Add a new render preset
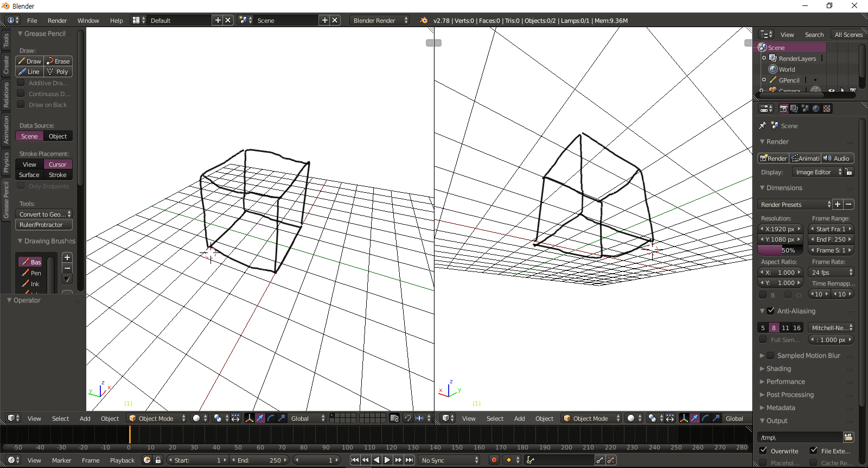 838,204
